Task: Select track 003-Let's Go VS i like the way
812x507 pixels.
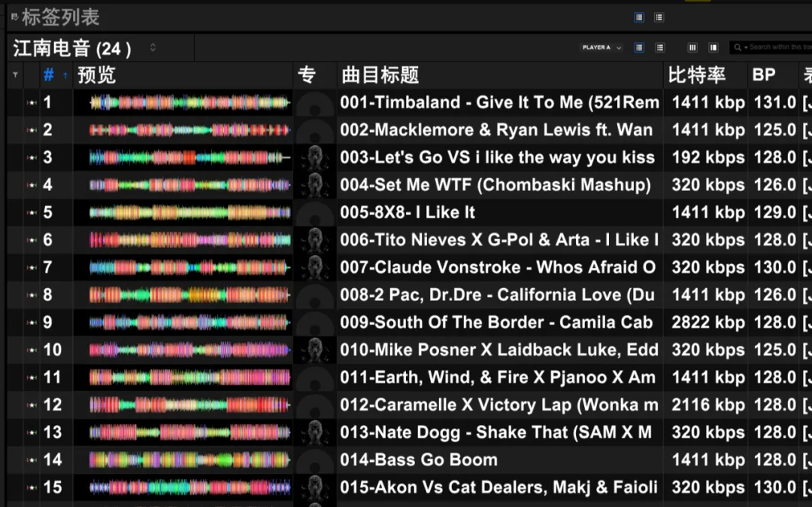Action: [x=497, y=157]
